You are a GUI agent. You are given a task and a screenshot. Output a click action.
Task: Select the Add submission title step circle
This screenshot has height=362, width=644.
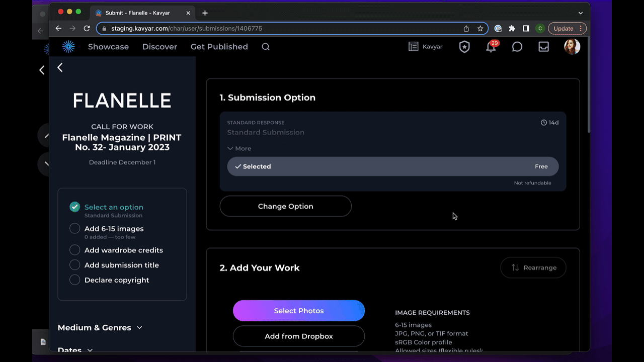coord(75,265)
